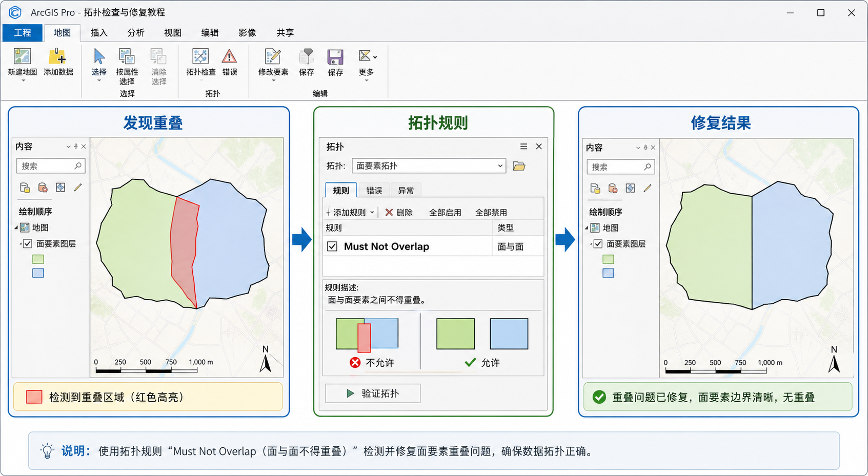
Task: Switch to the 影像 ribbon tab
Action: click(x=247, y=33)
